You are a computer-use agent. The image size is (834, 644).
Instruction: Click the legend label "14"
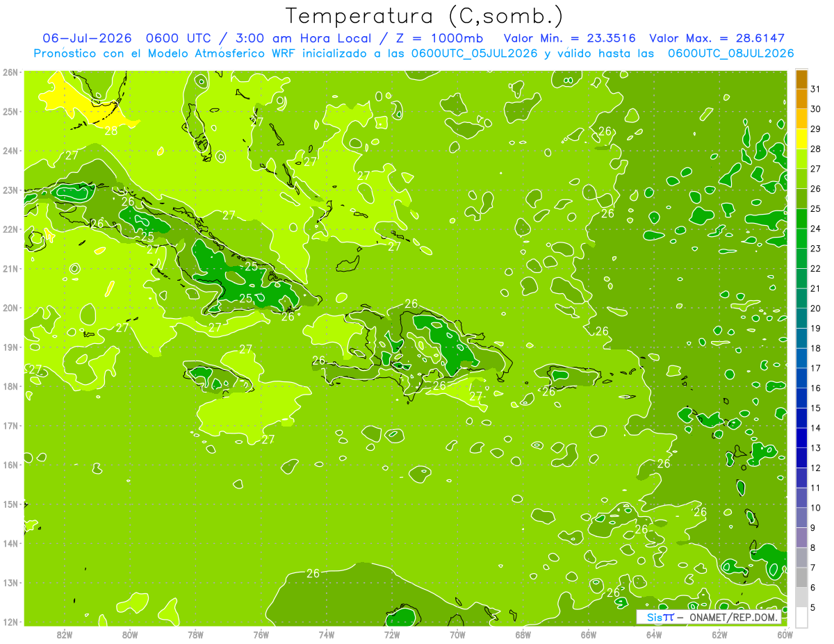815,428
